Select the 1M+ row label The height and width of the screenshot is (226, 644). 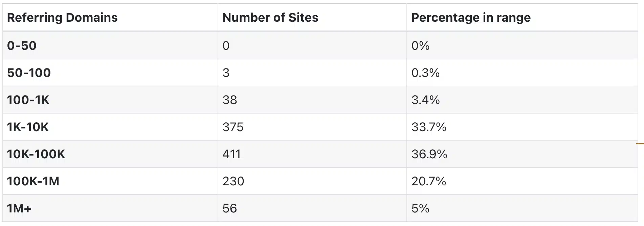pos(19,208)
